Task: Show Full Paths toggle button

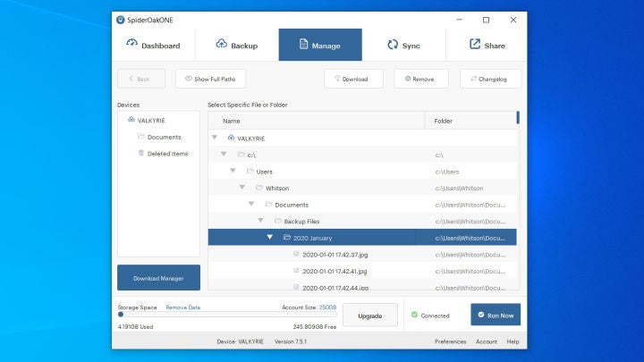Action: pyautogui.click(x=210, y=79)
